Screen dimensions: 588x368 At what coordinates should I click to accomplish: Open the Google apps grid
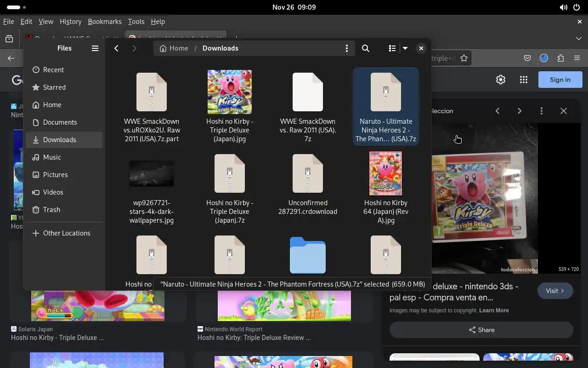[524, 80]
